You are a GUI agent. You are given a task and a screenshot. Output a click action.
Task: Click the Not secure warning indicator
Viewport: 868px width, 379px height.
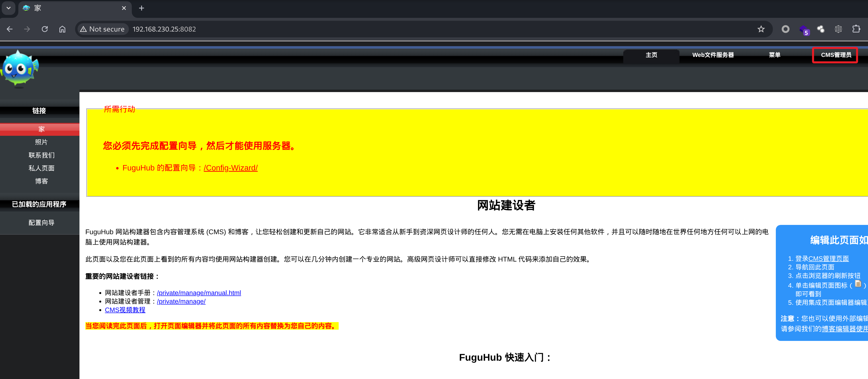(x=102, y=29)
